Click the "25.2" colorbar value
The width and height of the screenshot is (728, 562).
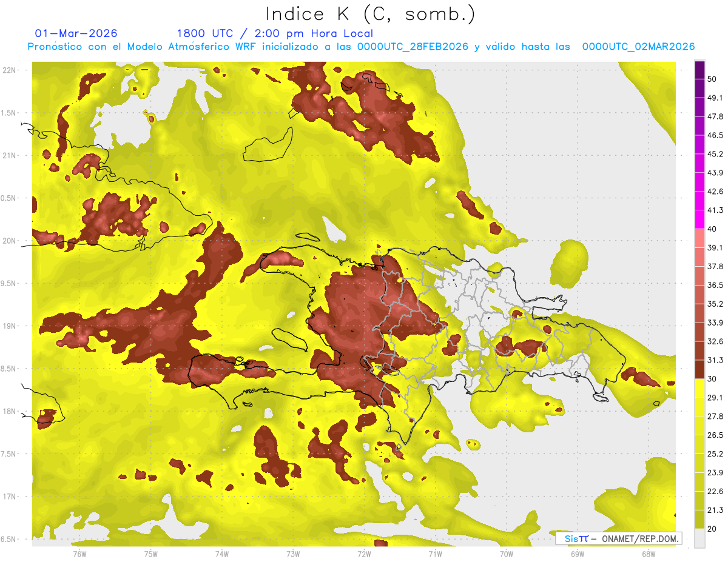[x=715, y=453]
